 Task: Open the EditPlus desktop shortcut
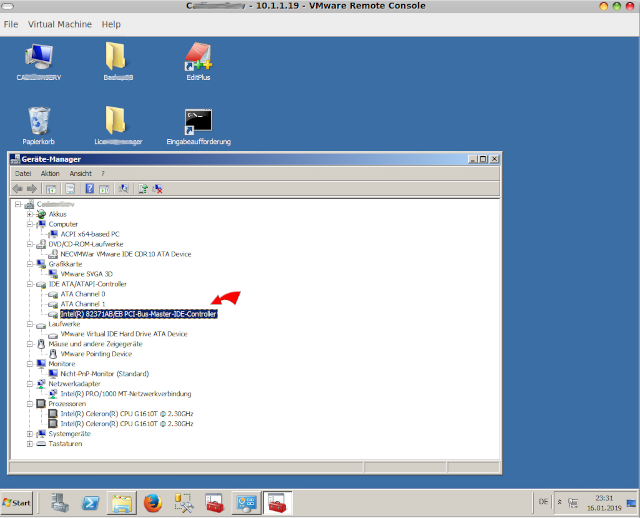tap(198, 61)
